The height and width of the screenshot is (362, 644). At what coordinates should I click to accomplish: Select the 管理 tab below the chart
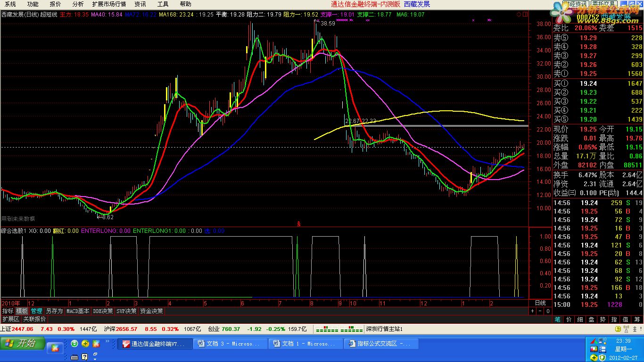(37, 311)
